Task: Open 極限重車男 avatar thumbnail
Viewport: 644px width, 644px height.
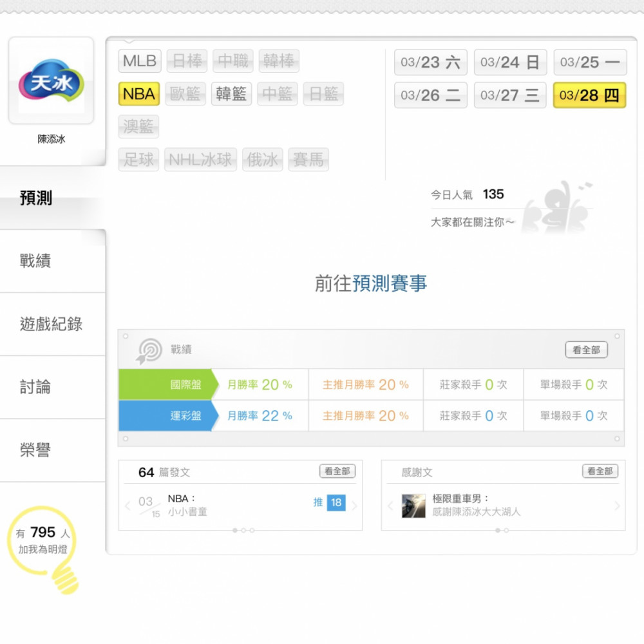Action: [413, 506]
